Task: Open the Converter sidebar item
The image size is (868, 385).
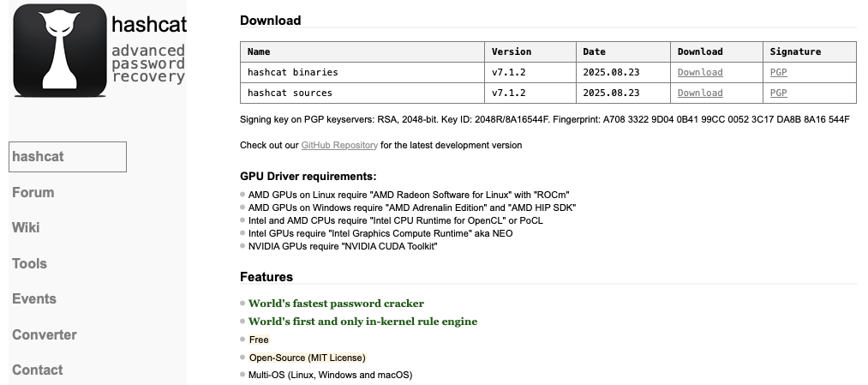Action: (45, 334)
